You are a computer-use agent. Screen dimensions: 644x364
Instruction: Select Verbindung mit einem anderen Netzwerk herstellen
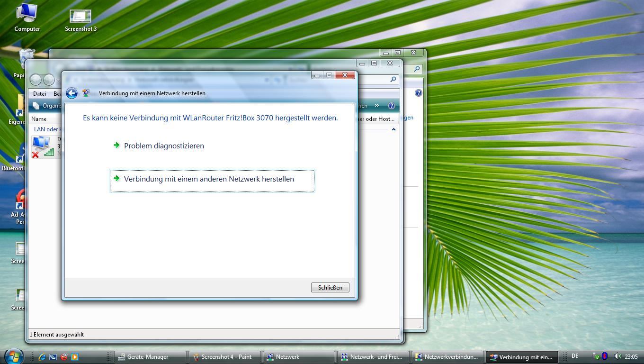[x=212, y=181]
